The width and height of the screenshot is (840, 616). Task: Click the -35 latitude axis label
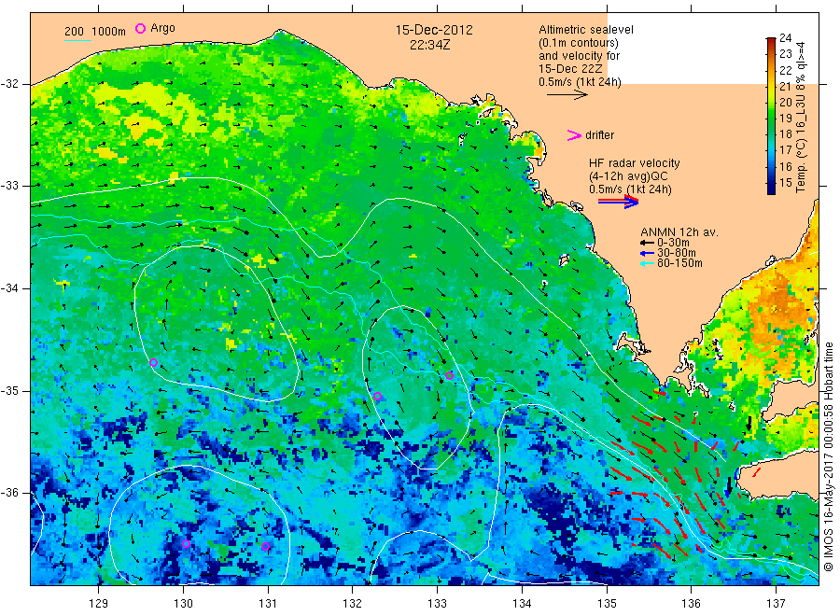[9, 390]
